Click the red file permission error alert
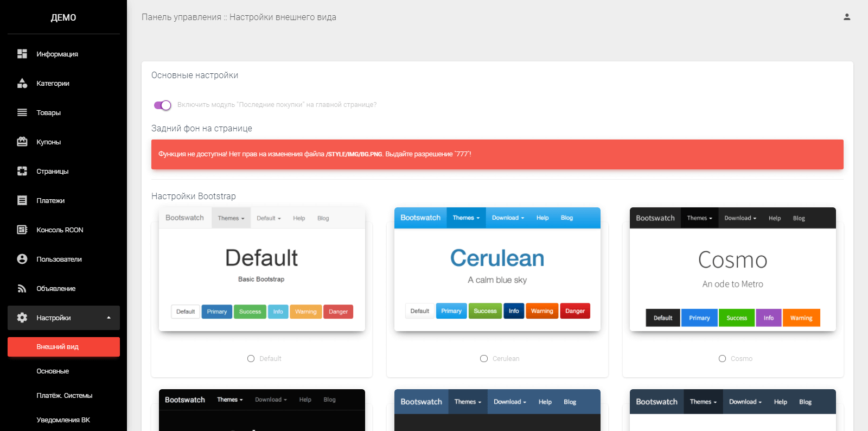This screenshot has height=431, width=868. [x=497, y=154]
